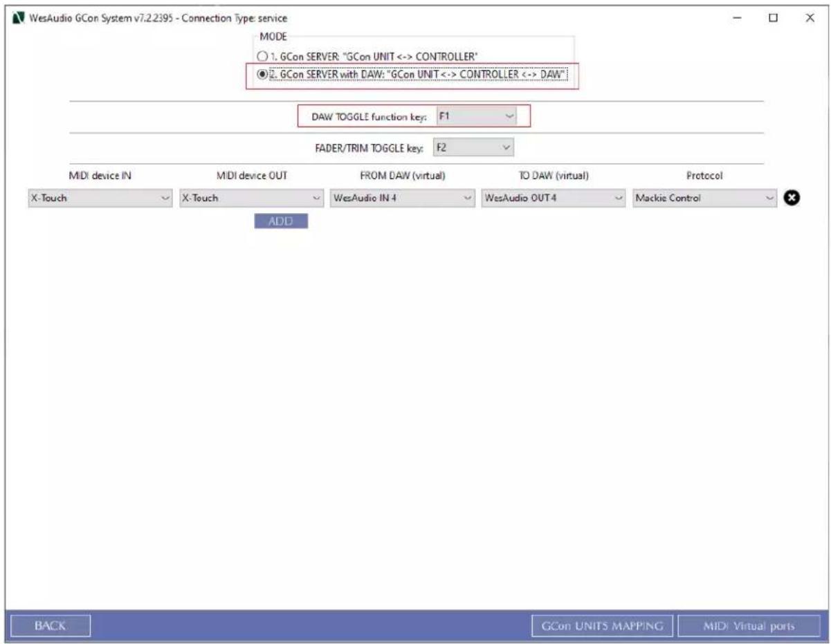Open the FADER/TRIM TOGGLE key dropdown
Screen dimensions: 831x644
tap(473, 147)
